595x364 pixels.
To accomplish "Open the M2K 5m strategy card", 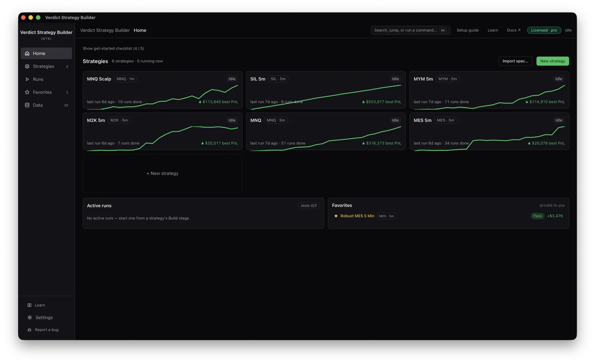I will 162,131.
